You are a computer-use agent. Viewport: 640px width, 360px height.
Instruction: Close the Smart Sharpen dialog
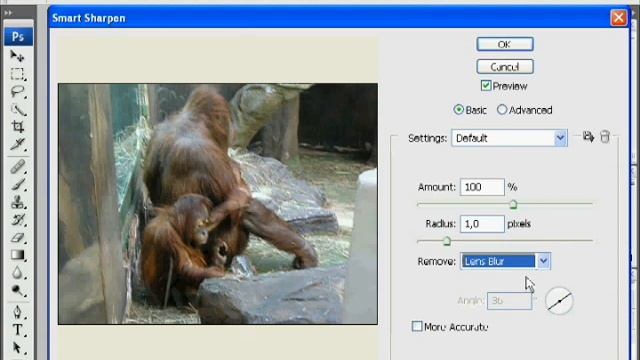coord(618,18)
